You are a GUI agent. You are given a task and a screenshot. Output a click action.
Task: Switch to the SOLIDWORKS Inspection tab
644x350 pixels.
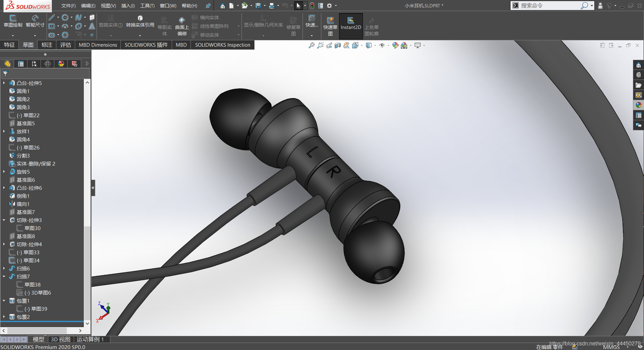point(223,45)
